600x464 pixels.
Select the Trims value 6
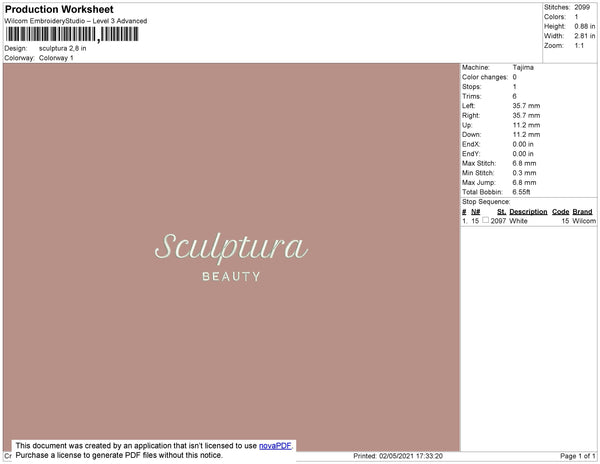(x=515, y=96)
